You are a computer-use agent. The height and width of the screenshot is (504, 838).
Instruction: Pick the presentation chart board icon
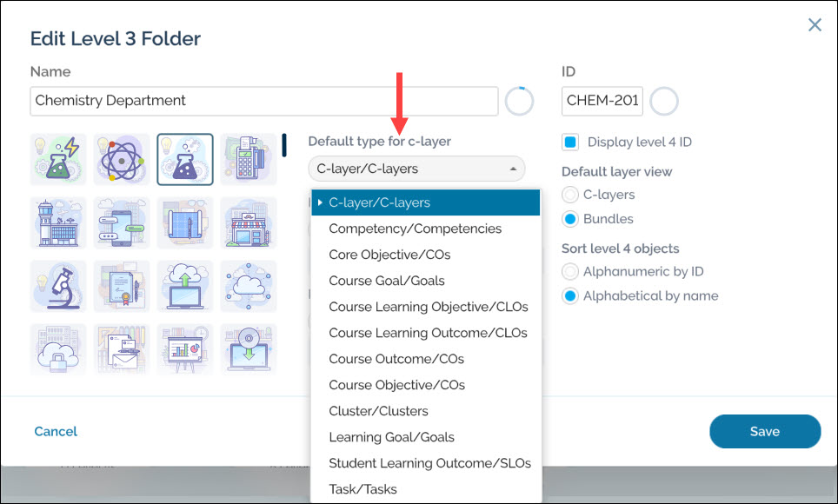(x=185, y=350)
